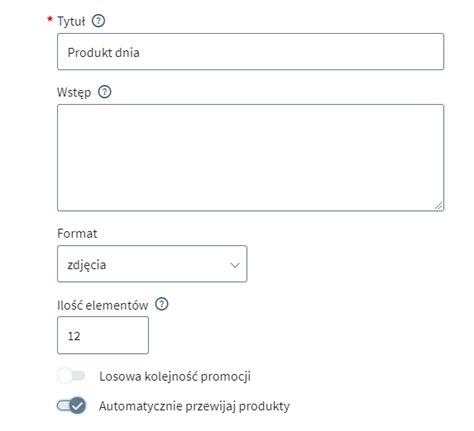The image size is (474, 431).
Task: Open help tooltip next to Tytuł
Action: point(98,21)
